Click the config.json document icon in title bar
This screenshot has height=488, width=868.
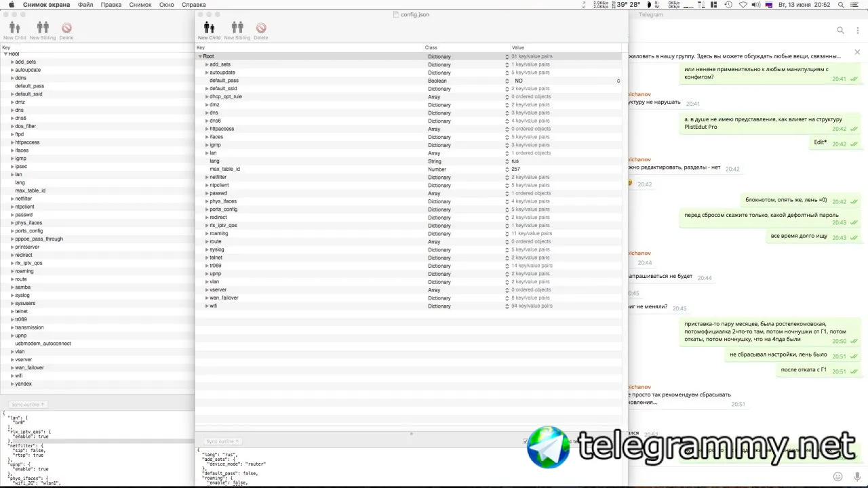click(397, 14)
